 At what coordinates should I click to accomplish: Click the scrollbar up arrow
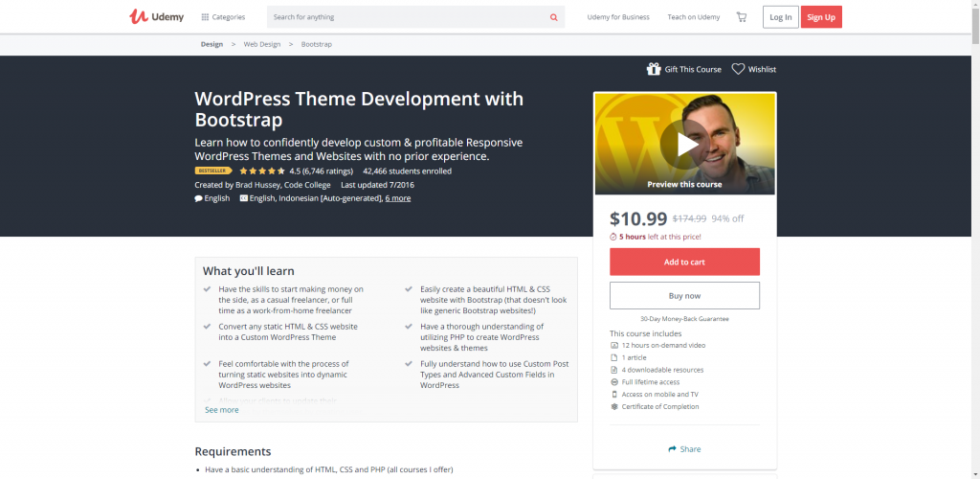(x=975, y=5)
